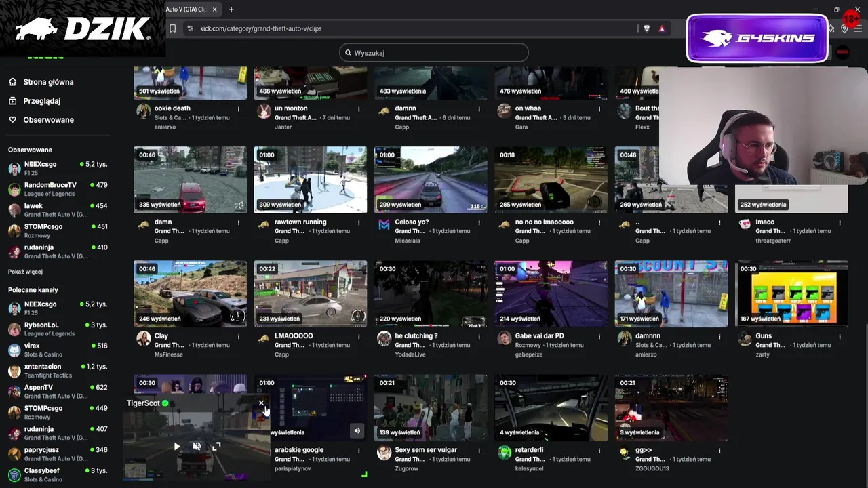The image size is (868, 488).
Task: Click the kick.com address bar URL
Action: click(x=261, y=28)
